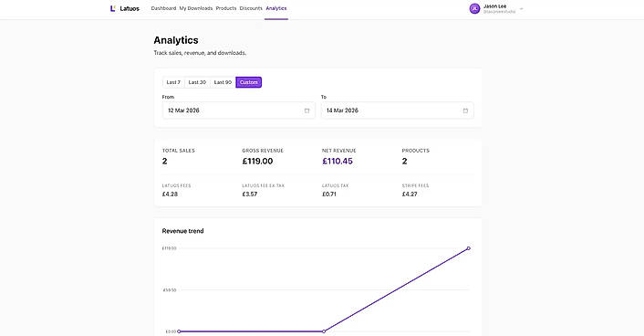This screenshot has height=336, width=644.
Task: Click the last revenue trend data point
Action: [x=468, y=248]
